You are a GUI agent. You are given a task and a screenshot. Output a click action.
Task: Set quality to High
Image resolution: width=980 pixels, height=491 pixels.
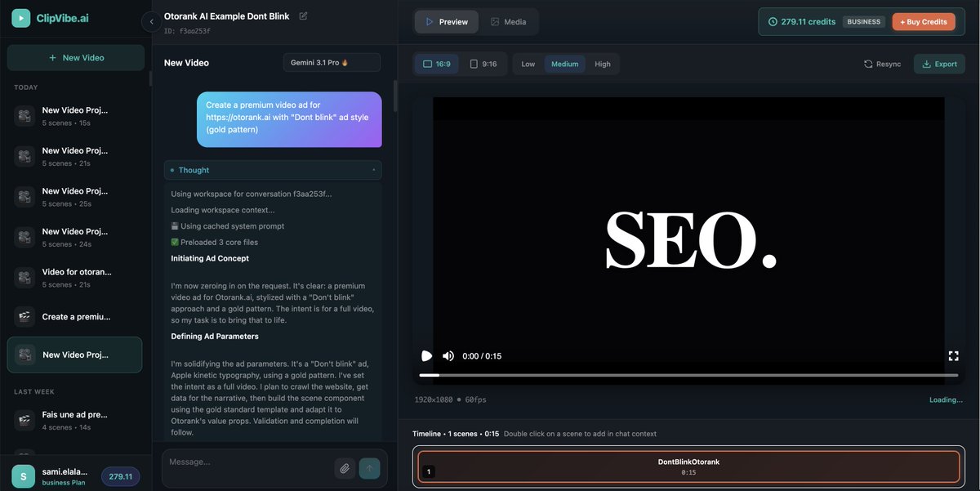[x=603, y=64]
